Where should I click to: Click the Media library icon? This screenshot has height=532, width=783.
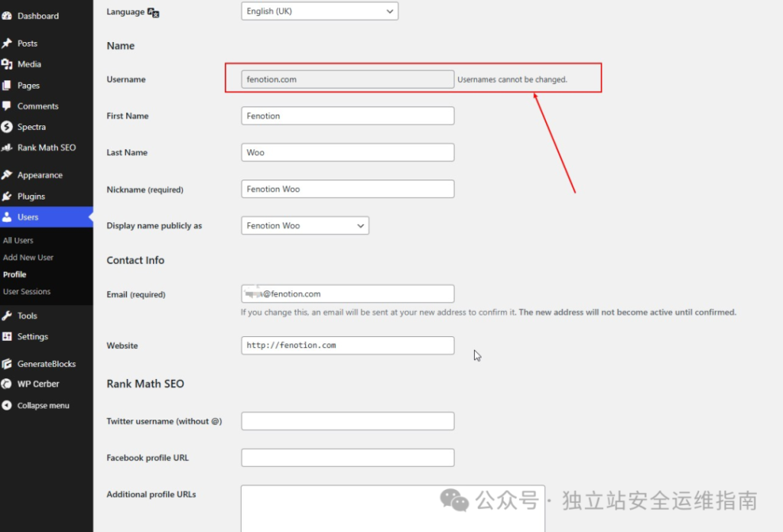[x=7, y=64]
